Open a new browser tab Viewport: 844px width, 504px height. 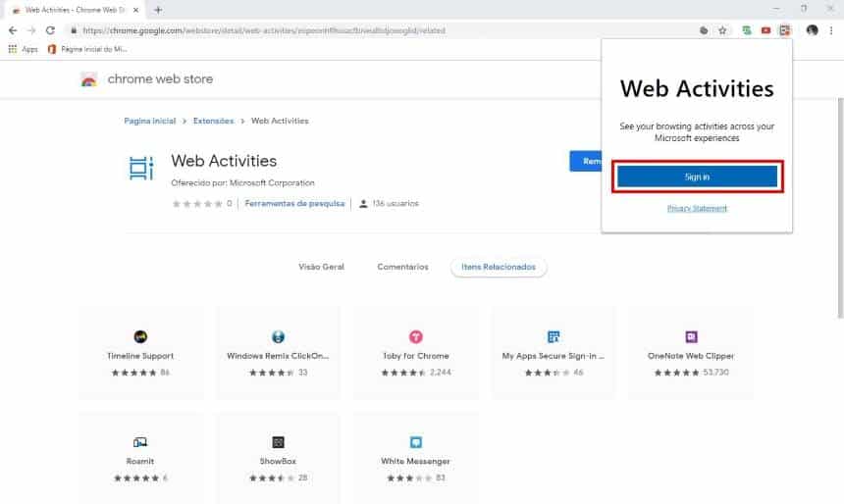pos(158,10)
